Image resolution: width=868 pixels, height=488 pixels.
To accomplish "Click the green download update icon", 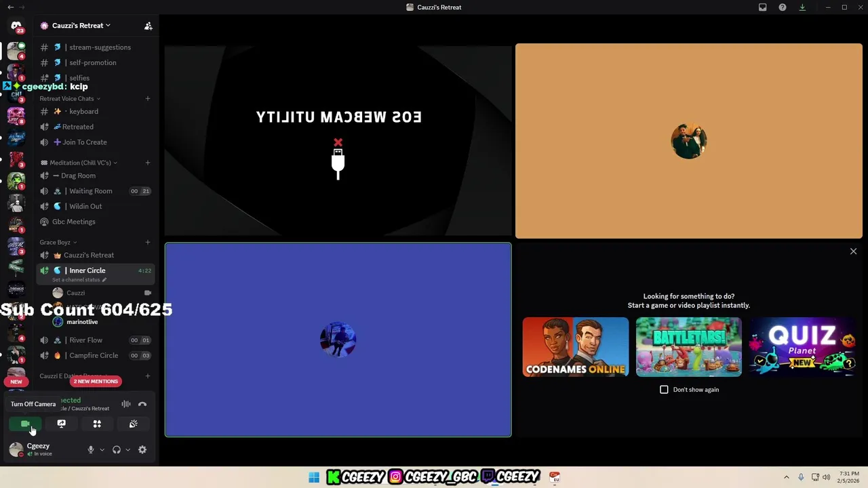I will point(802,7).
